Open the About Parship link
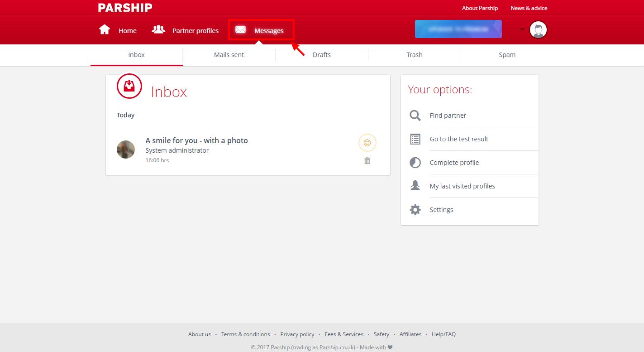The height and width of the screenshot is (352, 644). pos(480,8)
